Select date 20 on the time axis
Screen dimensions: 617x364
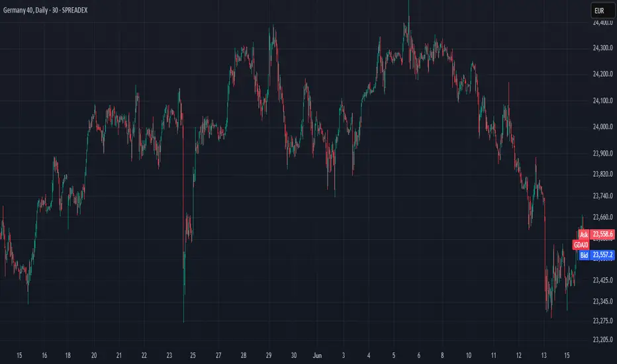click(x=94, y=355)
